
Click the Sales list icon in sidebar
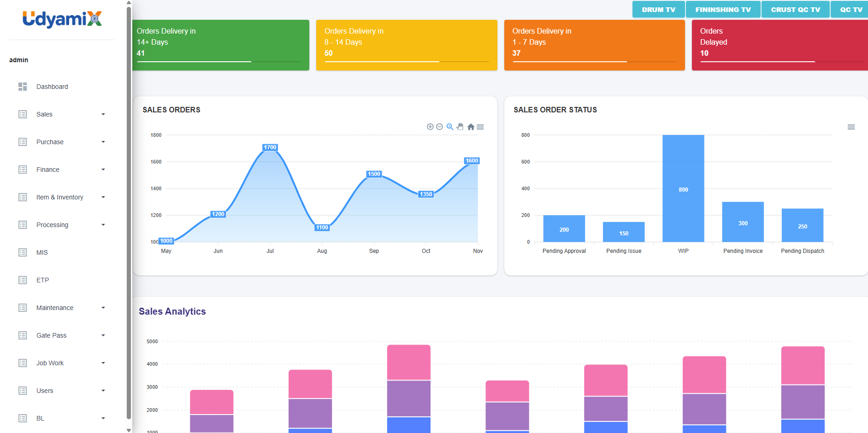click(23, 114)
